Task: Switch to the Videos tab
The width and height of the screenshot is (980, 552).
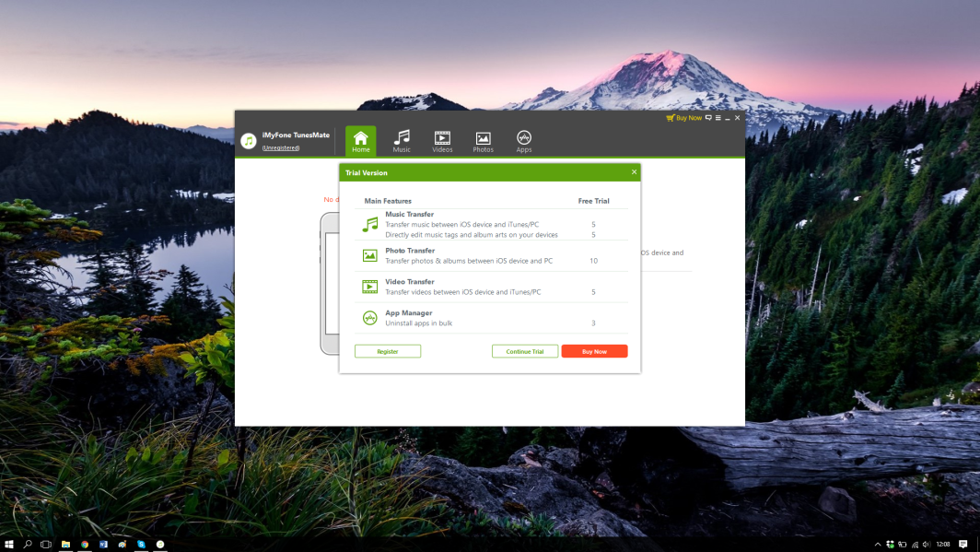Action: click(442, 141)
